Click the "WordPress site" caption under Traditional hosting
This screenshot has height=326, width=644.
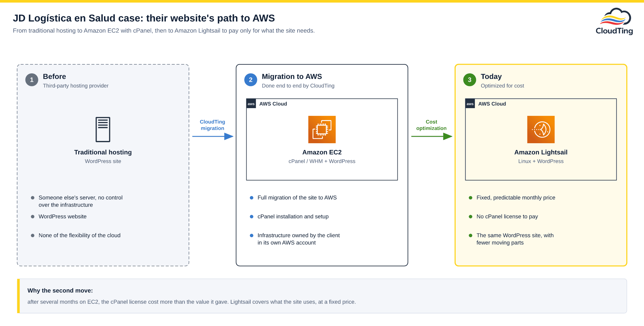coord(103,161)
